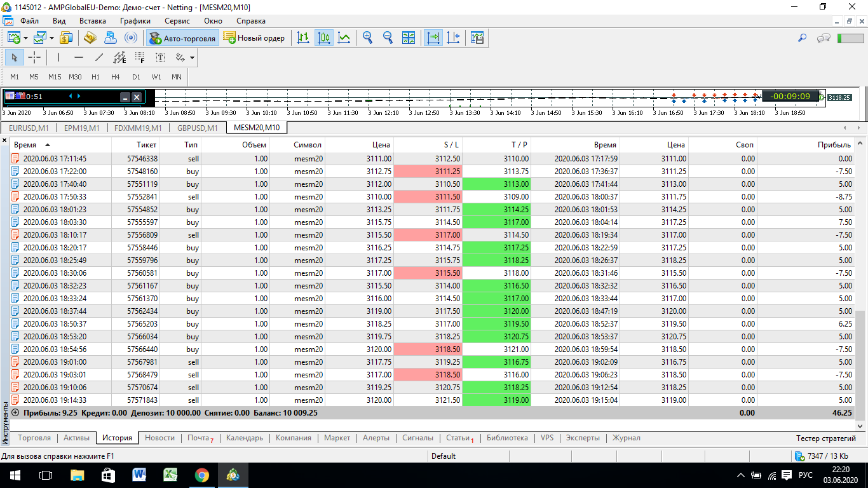
Task: Sort history by the first Время column
Action: click(x=61, y=145)
